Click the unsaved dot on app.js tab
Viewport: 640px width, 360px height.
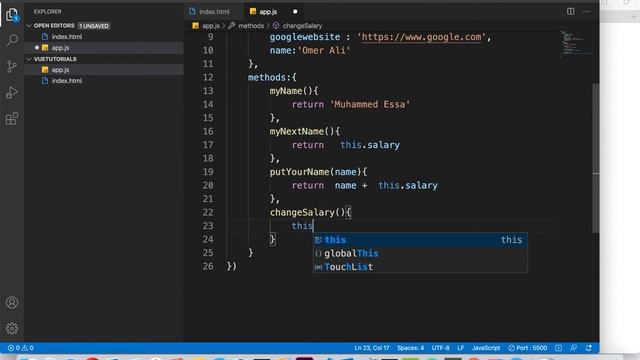(295, 12)
